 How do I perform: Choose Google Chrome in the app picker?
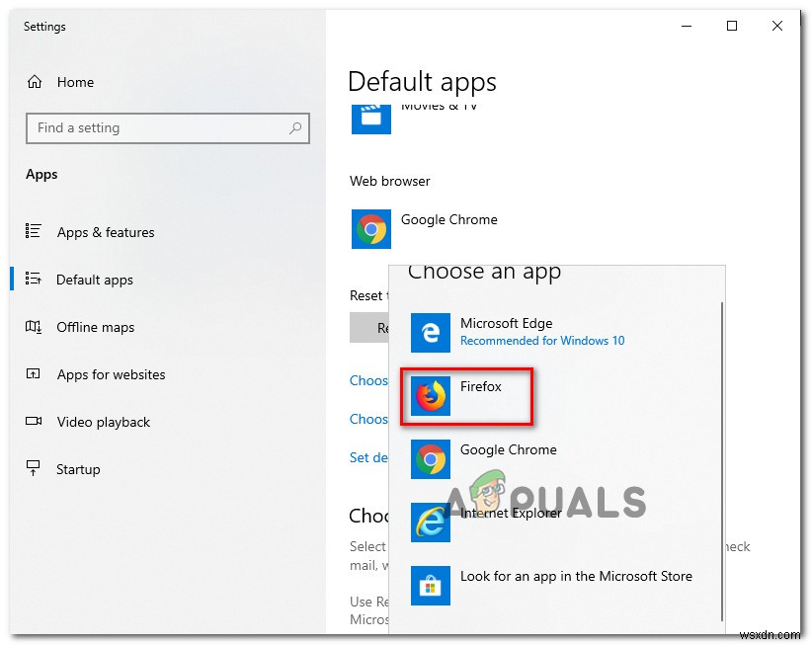click(509, 449)
